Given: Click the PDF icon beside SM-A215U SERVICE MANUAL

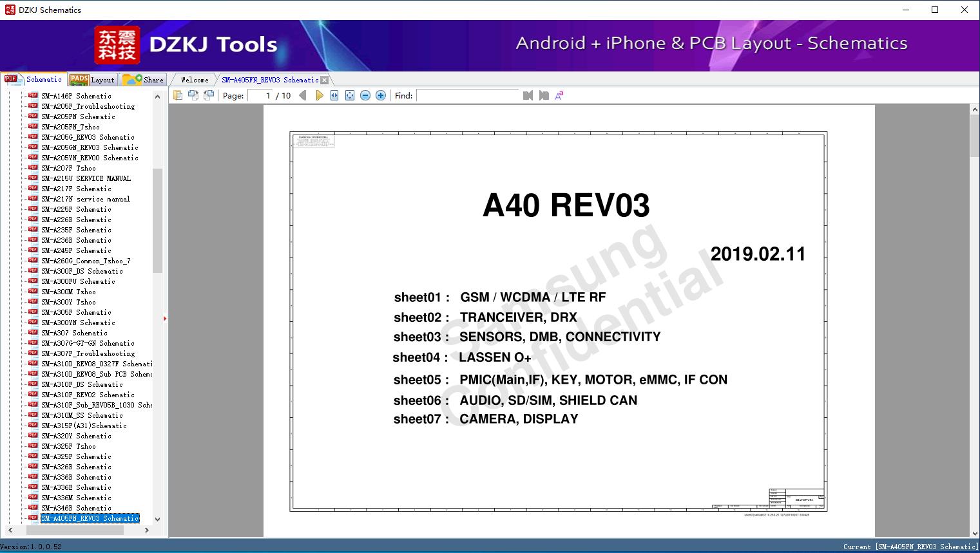Looking at the screenshot, I should pos(33,178).
